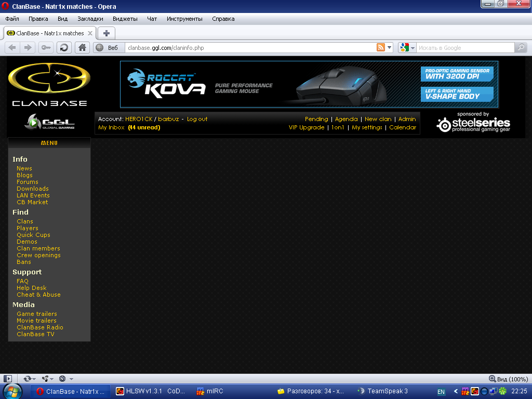
Task: Open the Opera Turbo dropdown arrow
Action: click(x=71, y=379)
